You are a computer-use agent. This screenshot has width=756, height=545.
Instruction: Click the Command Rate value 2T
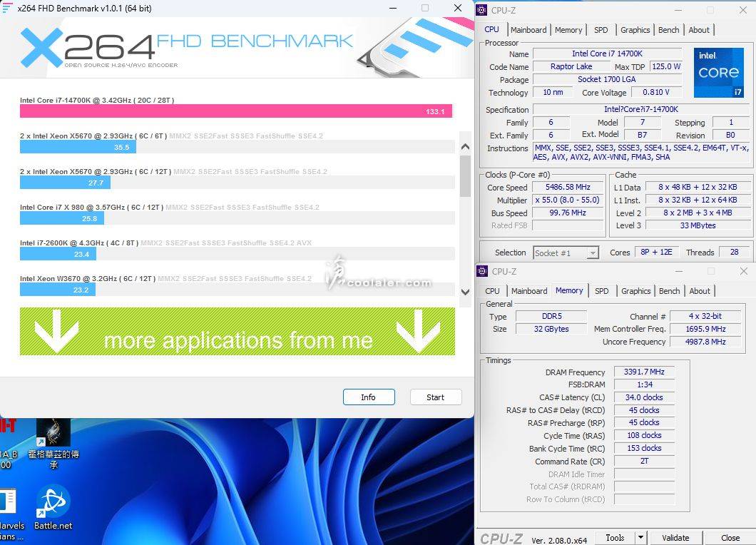click(644, 461)
